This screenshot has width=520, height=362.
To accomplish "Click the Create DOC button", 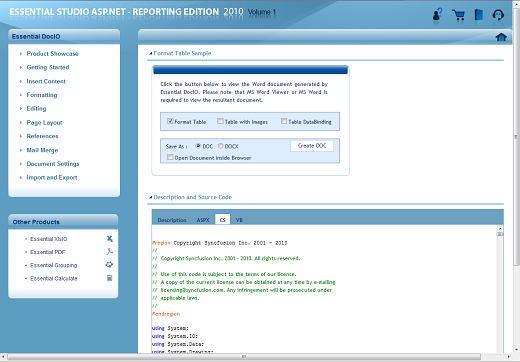I will [x=312, y=146].
